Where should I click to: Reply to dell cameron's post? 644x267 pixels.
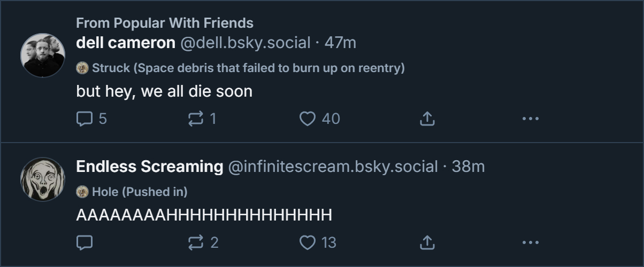pyautogui.click(x=85, y=119)
